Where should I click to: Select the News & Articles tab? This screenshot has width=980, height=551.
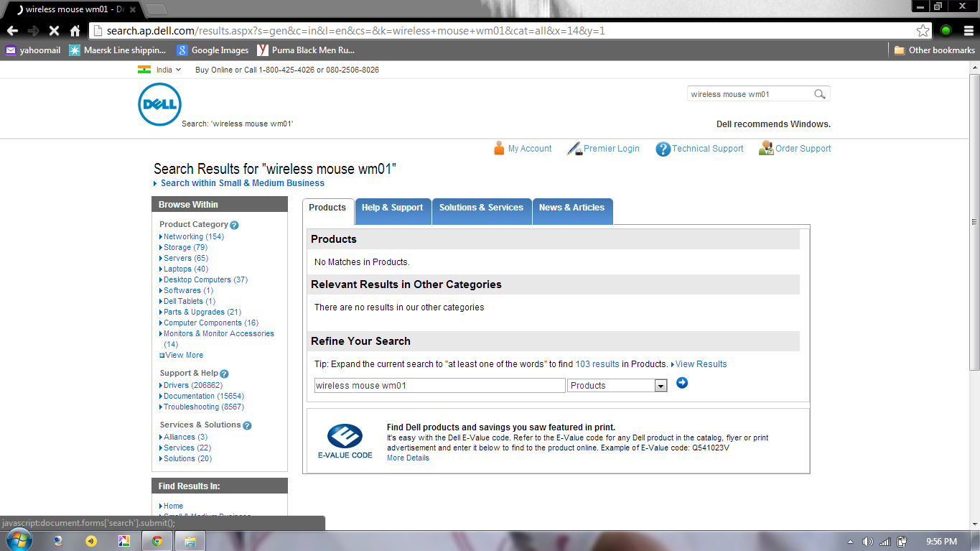[x=571, y=208]
